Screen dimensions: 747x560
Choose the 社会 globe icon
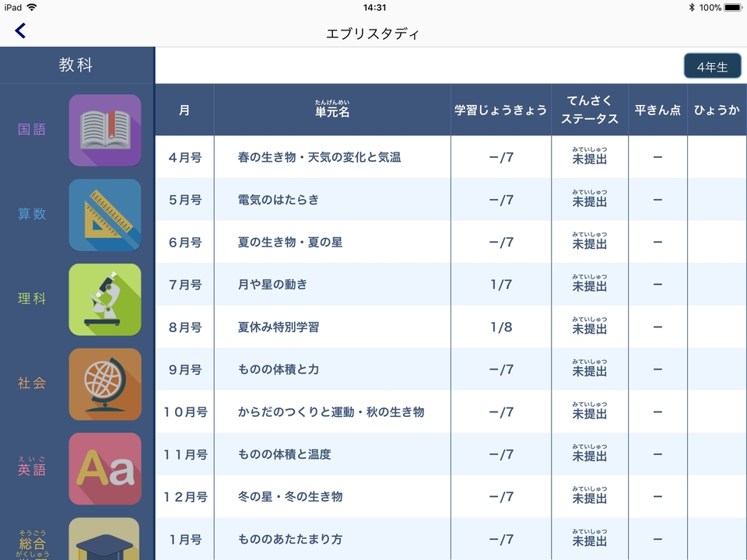(x=105, y=384)
